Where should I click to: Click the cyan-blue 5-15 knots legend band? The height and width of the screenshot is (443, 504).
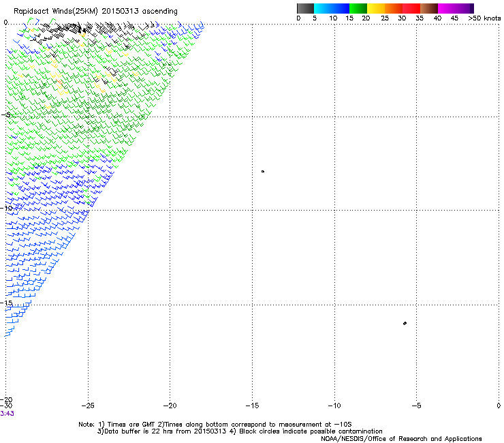click(332, 8)
